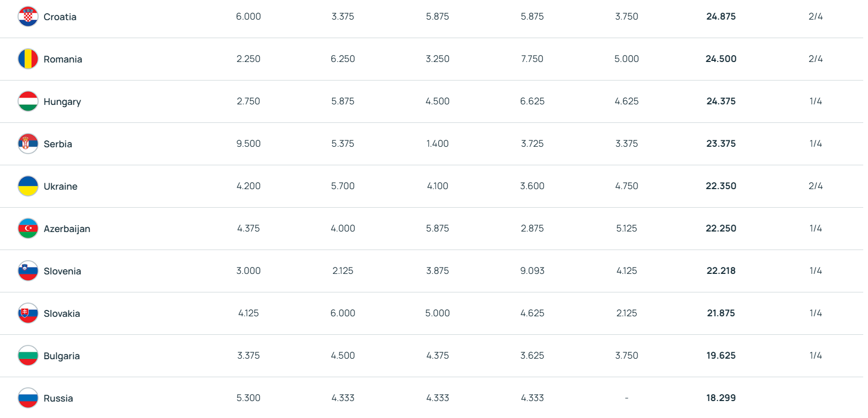This screenshot has width=868, height=418.
Task: Open the Russia country name link
Action: click(x=58, y=398)
